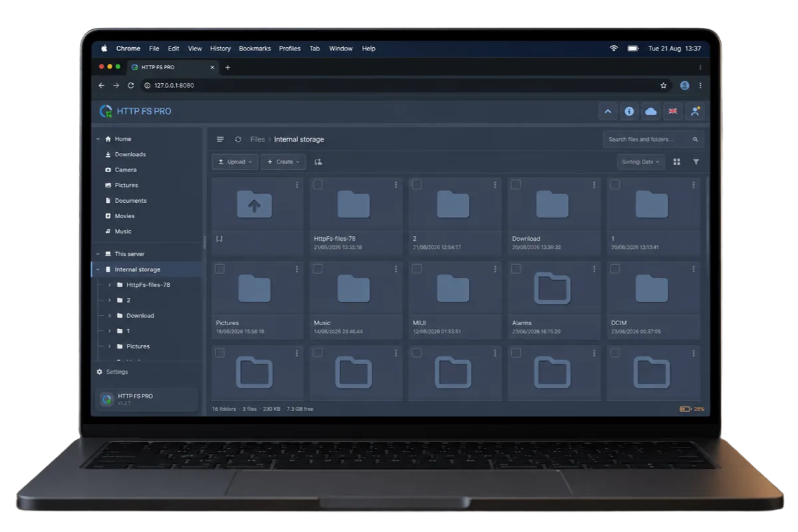Open the three-dot menu on the HttpFs-files-78 card
The width and height of the screenshot is (798, 532).
(x=396, y=185)
